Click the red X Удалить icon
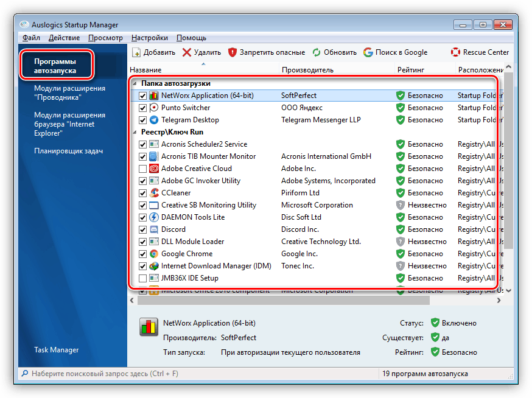The height and width of the screenshot is (398, 532). [x=187, y=52]
